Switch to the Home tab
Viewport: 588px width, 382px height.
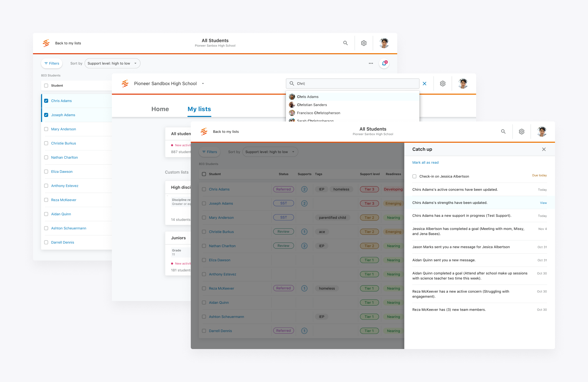coord(160,109)
